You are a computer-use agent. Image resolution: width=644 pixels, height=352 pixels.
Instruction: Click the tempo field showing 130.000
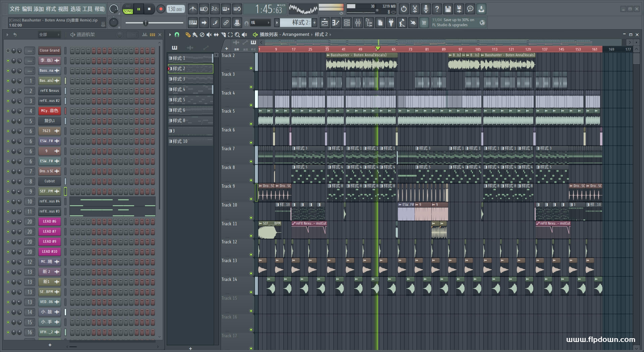click(x=175, y=9)
